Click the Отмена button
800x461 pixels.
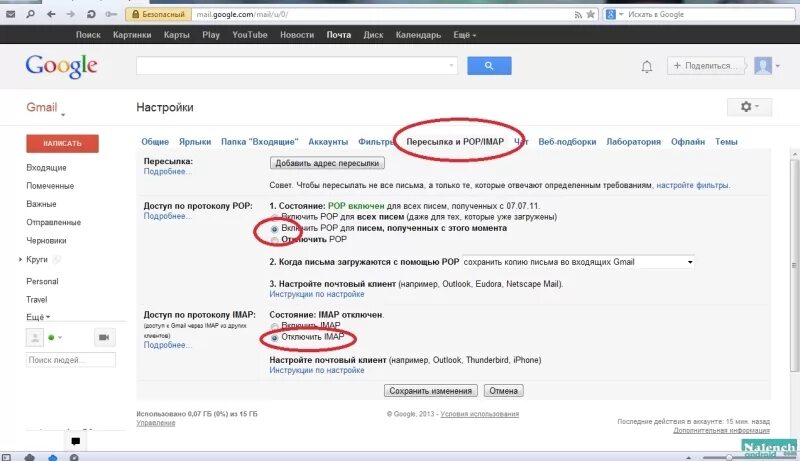pos(504,391)
